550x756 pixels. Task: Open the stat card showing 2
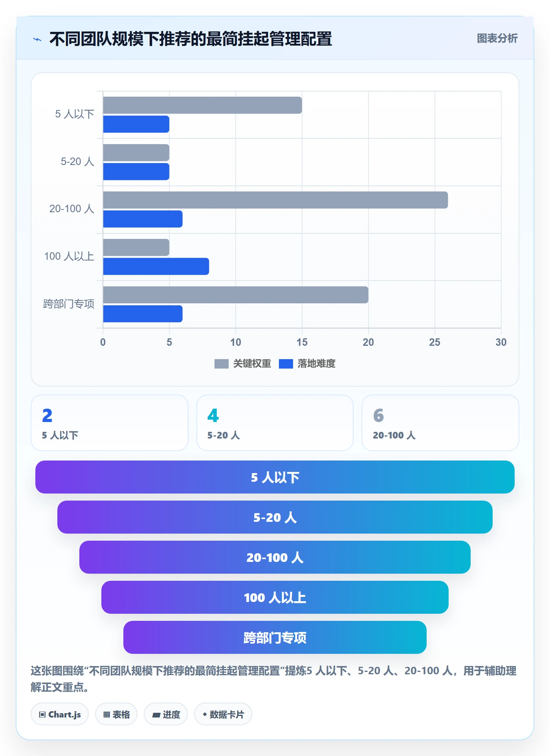(110, 423)
